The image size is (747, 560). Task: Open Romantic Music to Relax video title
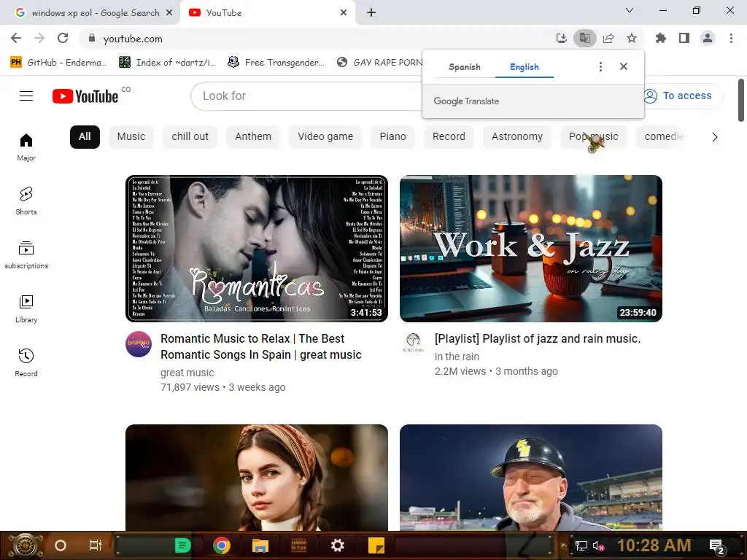(x=261, y=346)
